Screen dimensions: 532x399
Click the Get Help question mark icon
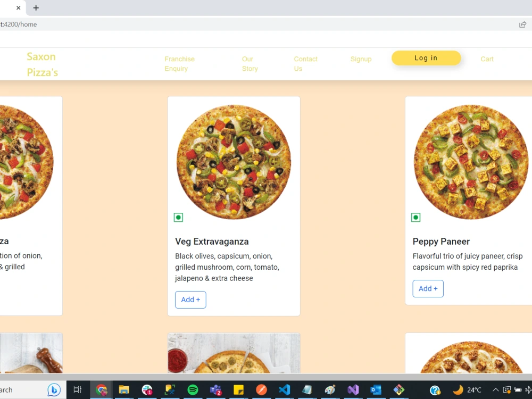435,390
